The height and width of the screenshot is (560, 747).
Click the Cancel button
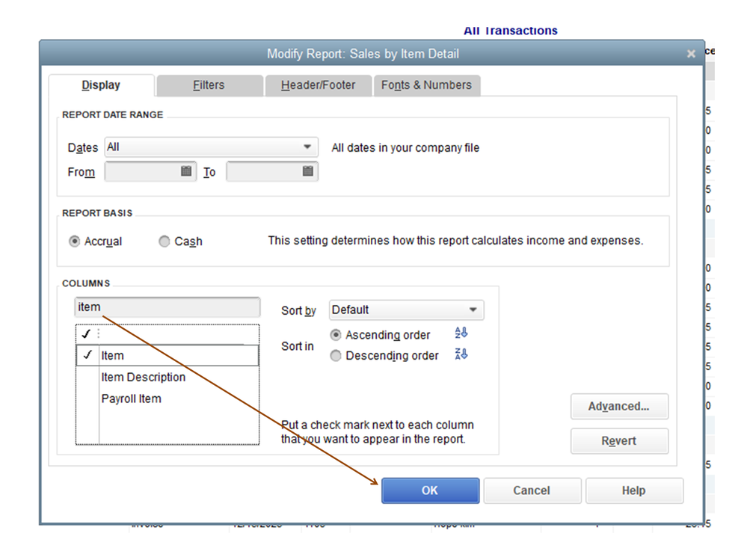[532, 490]
